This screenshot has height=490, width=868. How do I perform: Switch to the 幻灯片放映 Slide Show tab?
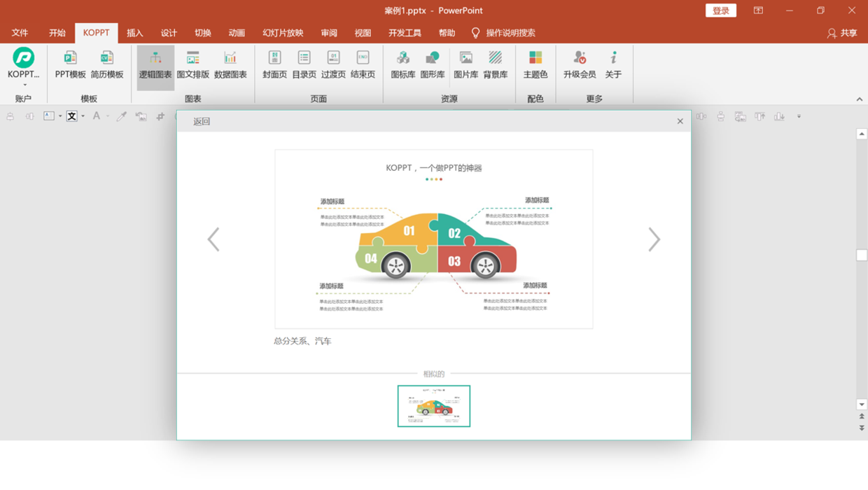coord(283,33)
